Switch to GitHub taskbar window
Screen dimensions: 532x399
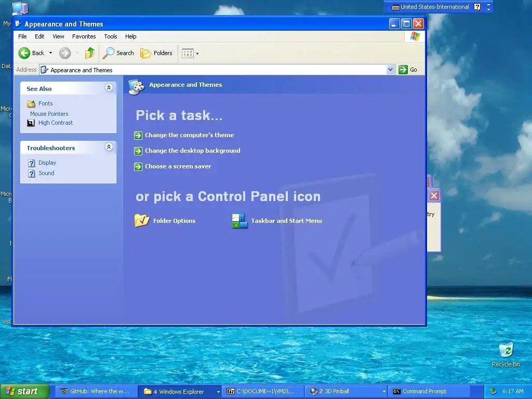96,392
